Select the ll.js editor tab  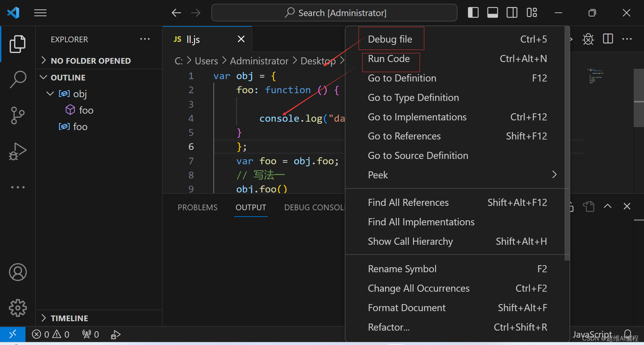click(x=207, y=39)
